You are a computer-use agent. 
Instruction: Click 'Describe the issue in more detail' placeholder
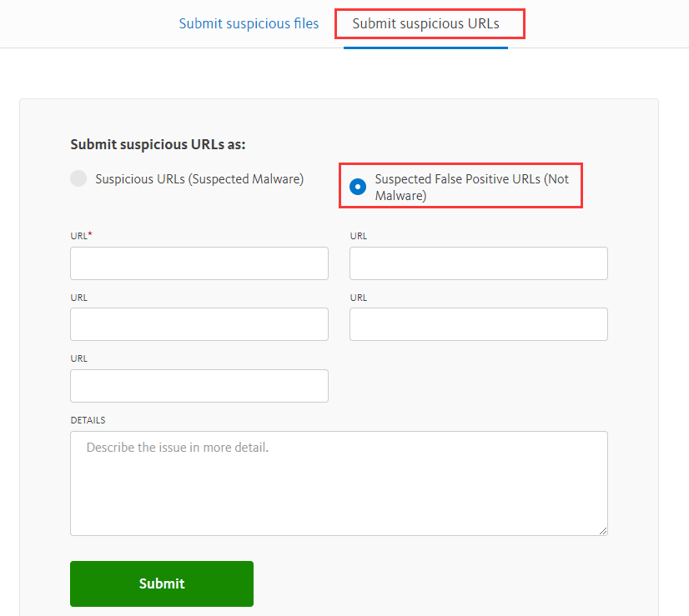tap(178, 448)
